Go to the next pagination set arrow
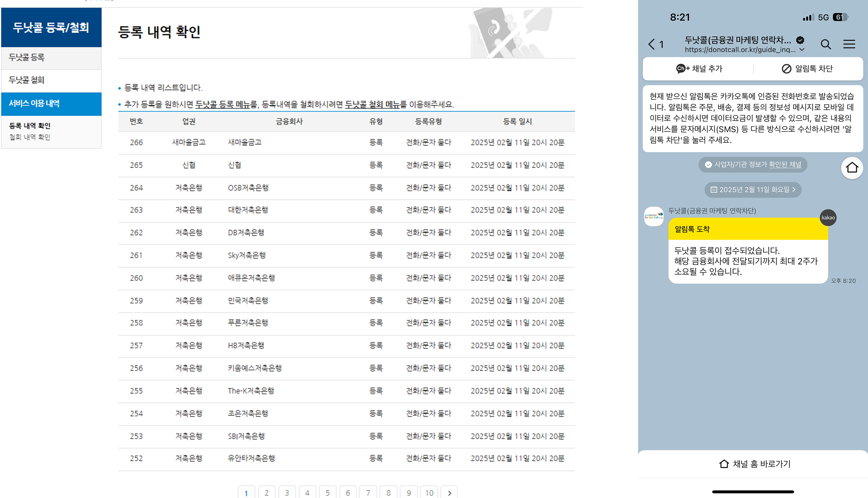 pyautogui.click(x=449, y=493)
